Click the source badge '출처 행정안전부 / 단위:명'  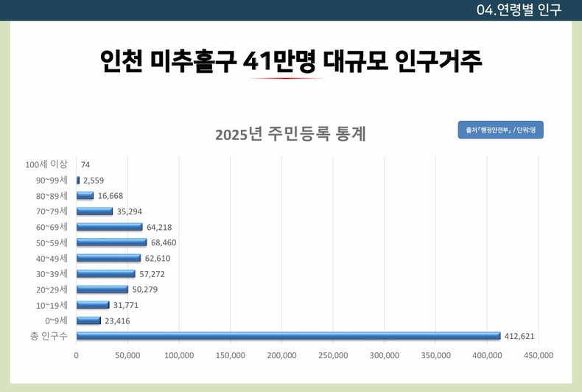click(x=500, y=130)
